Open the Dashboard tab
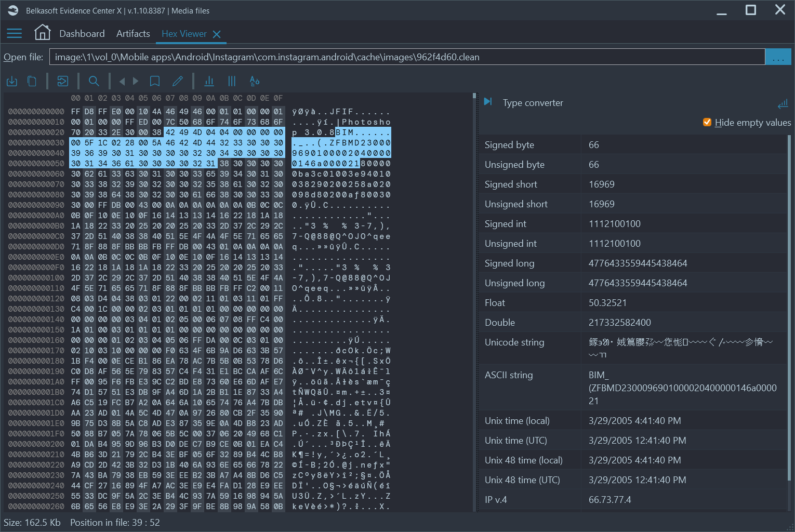 82,34
